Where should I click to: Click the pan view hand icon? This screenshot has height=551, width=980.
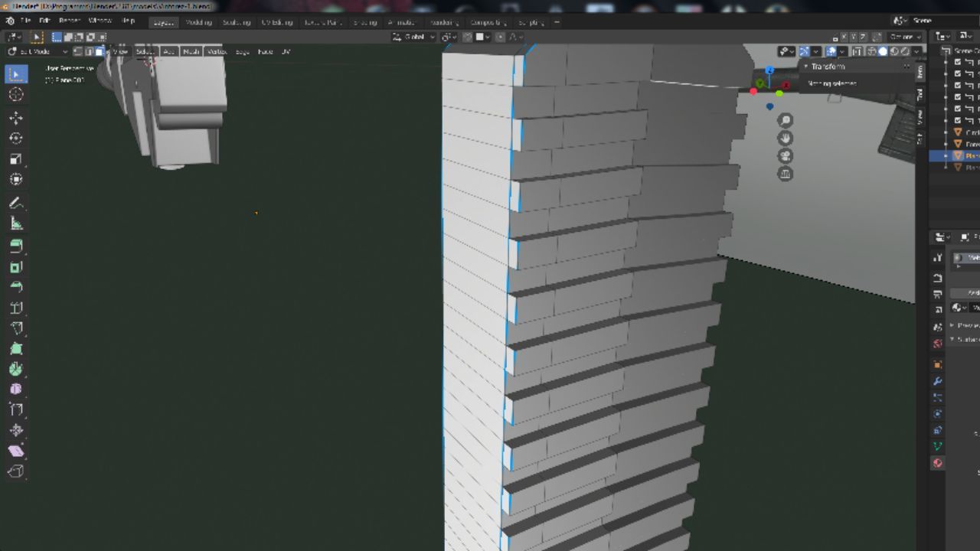click(785, 139)
